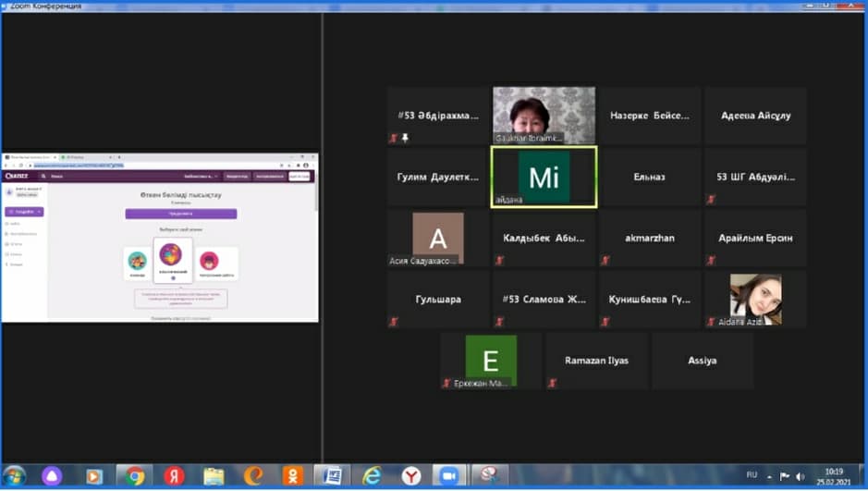Expand hidden system tray icons arrow

coord(769,476)
